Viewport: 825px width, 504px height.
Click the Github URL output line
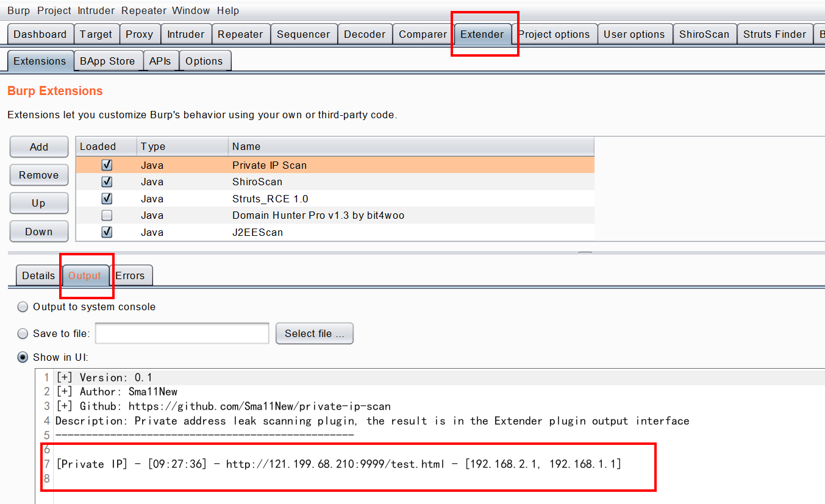[x=223, y=406]
